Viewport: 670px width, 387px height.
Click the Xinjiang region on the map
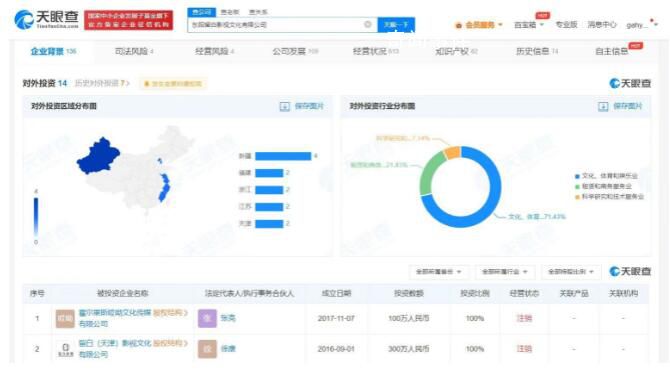[98, 156]
